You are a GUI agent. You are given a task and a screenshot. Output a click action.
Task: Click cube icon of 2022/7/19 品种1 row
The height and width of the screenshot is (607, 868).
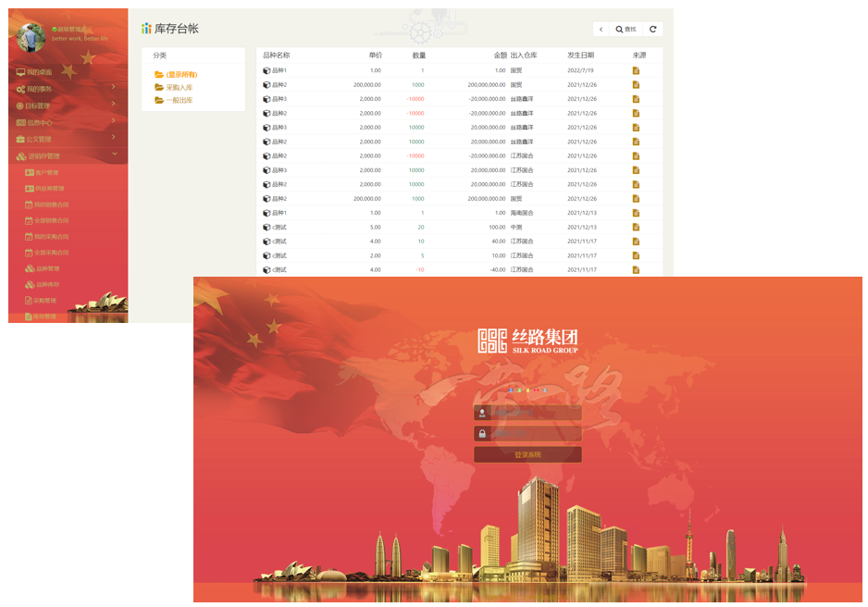click(267, 71)
